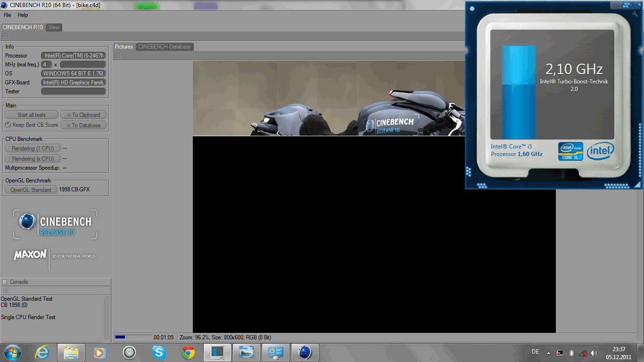The image size is (644, 362).
Task: Click the 00:01:09 elapsed time
Action: 164,337
